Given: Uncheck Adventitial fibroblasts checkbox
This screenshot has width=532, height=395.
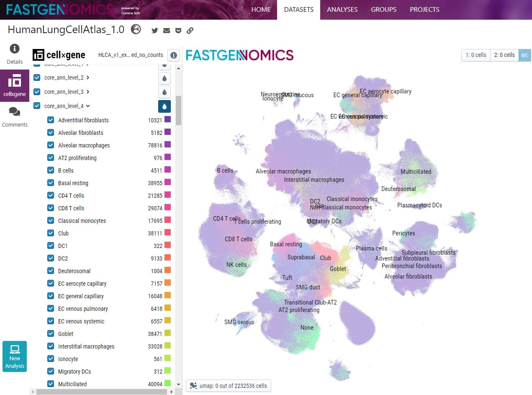Looking at the screenshot, I should tap(51, 120).
